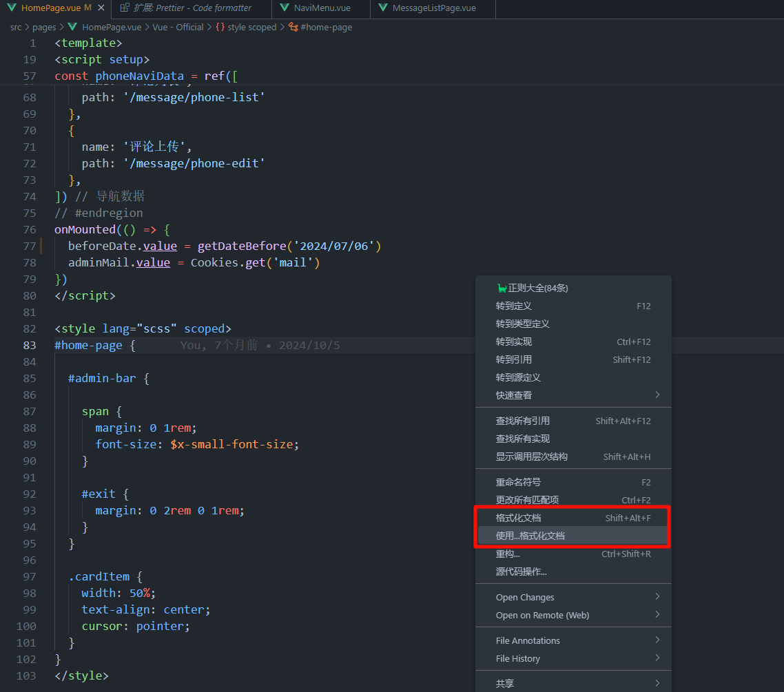Screen dimensions: 784x692
Task: Click the curly braces icon in the breadcrumb
Action: (x=220, y=28)
